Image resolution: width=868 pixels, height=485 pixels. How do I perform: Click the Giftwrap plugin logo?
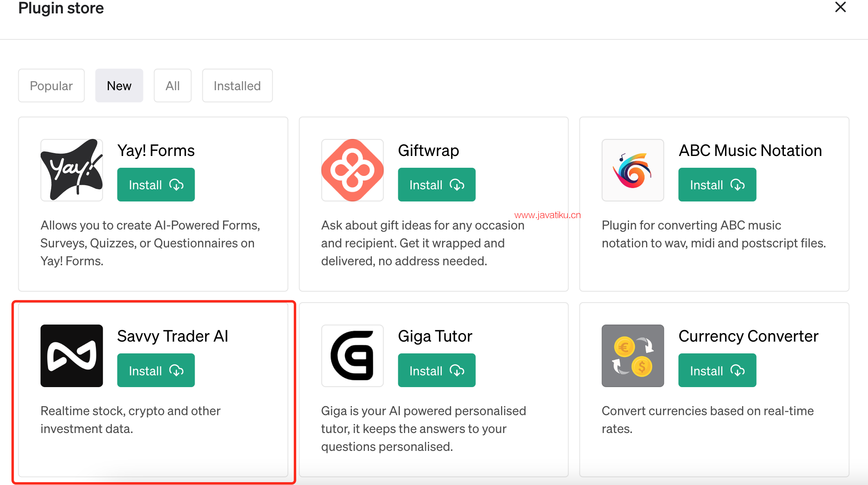pyautogui.click(x=352, y=170)
